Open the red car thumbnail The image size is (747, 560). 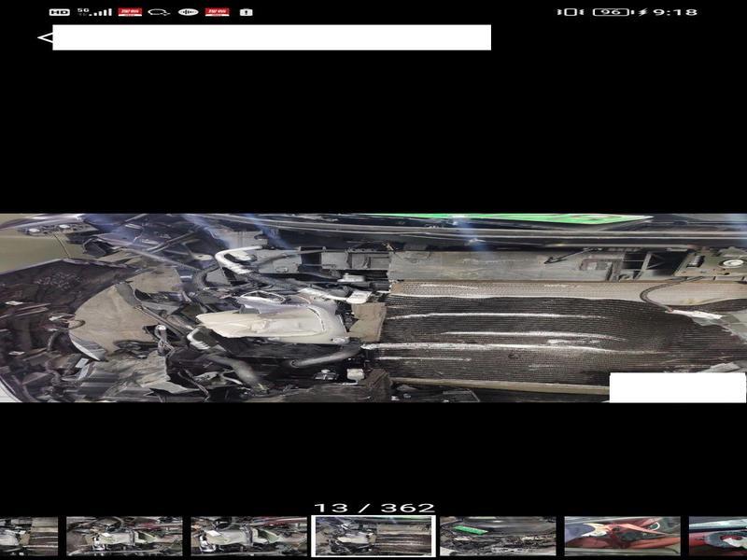pos(622,536)
